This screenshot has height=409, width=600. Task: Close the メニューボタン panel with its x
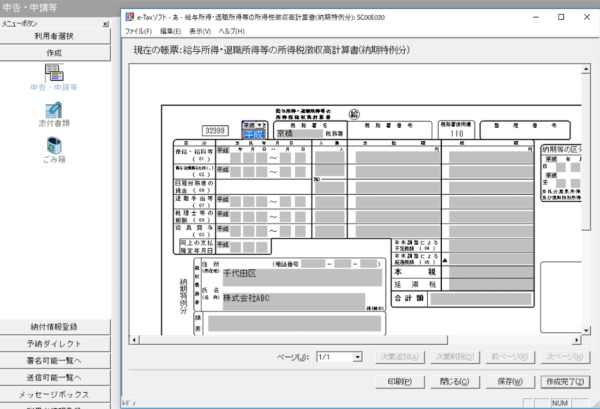(x=106, y=24)
